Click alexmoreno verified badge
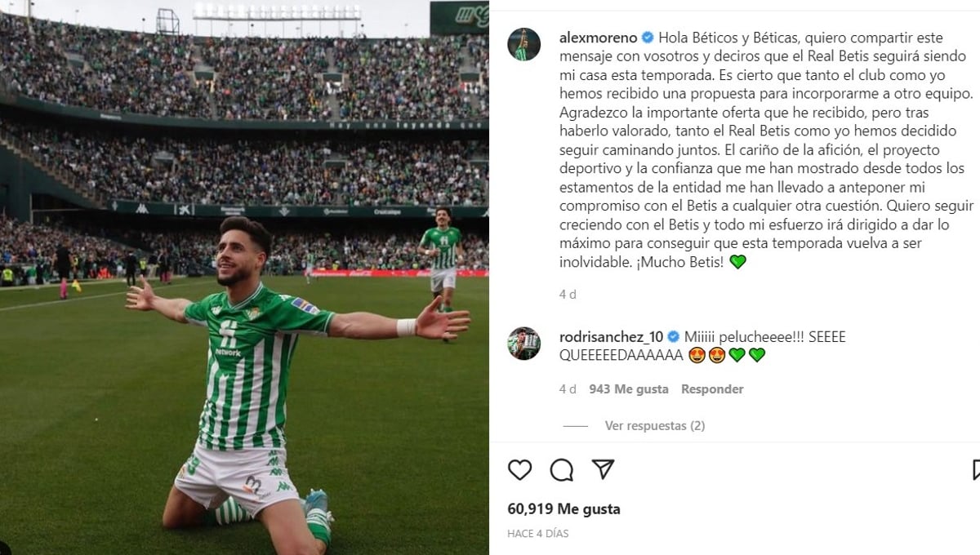The height and width of the screenshot is (555, 980). [647, 37]
